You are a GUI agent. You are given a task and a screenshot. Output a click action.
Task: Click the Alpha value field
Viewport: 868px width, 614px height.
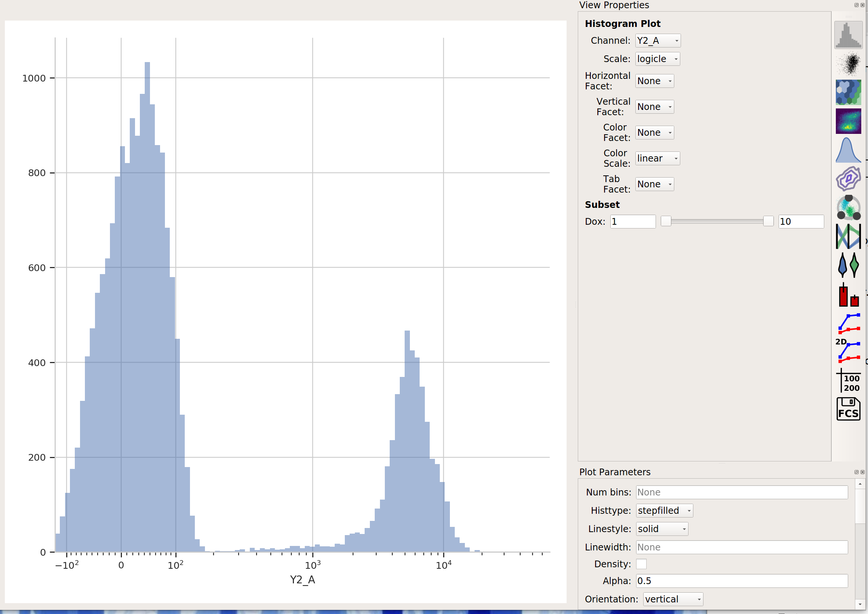coord(742,581)
